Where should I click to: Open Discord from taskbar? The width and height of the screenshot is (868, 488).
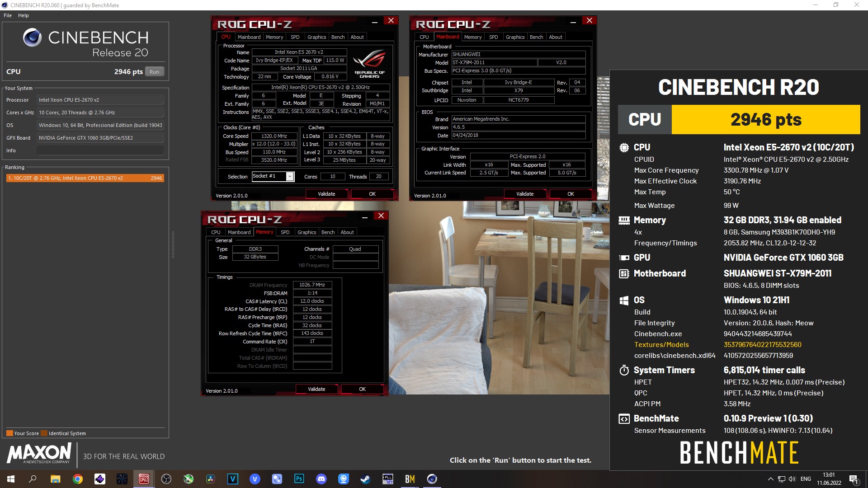click(321, 479)
